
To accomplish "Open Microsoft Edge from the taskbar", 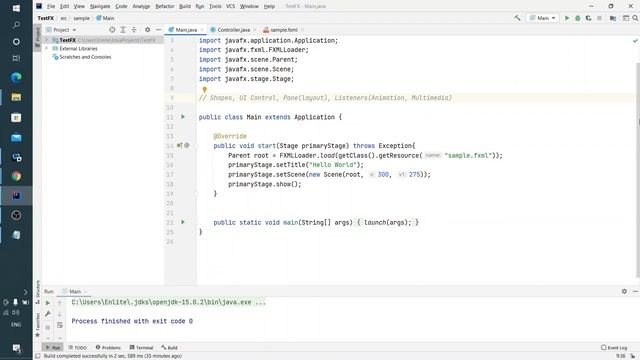I will click(x=16, y=78).
